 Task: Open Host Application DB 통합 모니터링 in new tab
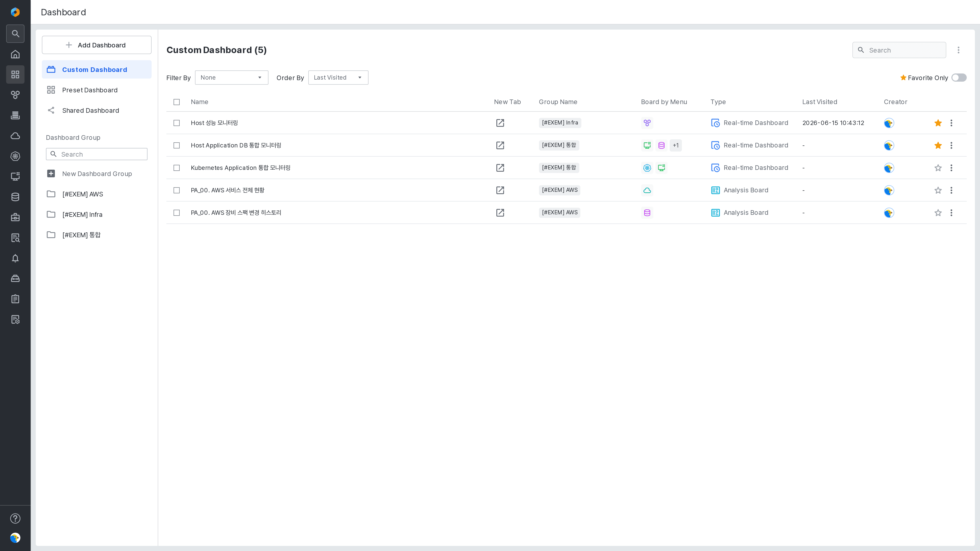click(500, 145)
